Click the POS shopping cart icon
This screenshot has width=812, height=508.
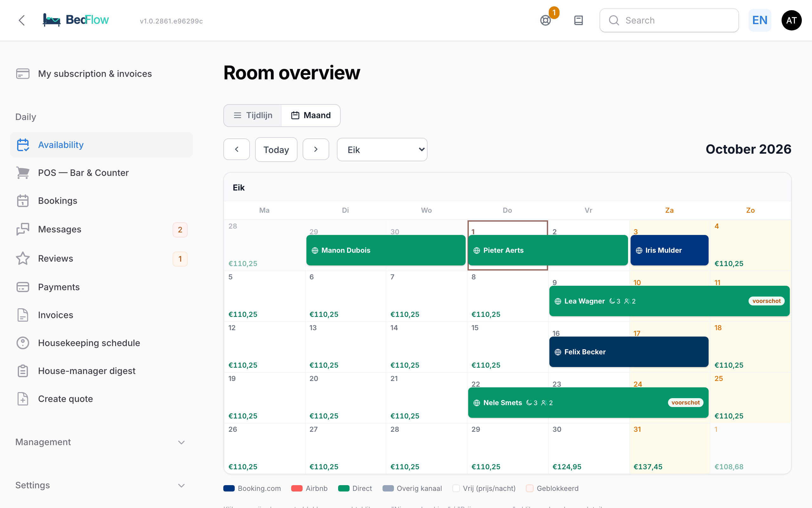point(23,173)
